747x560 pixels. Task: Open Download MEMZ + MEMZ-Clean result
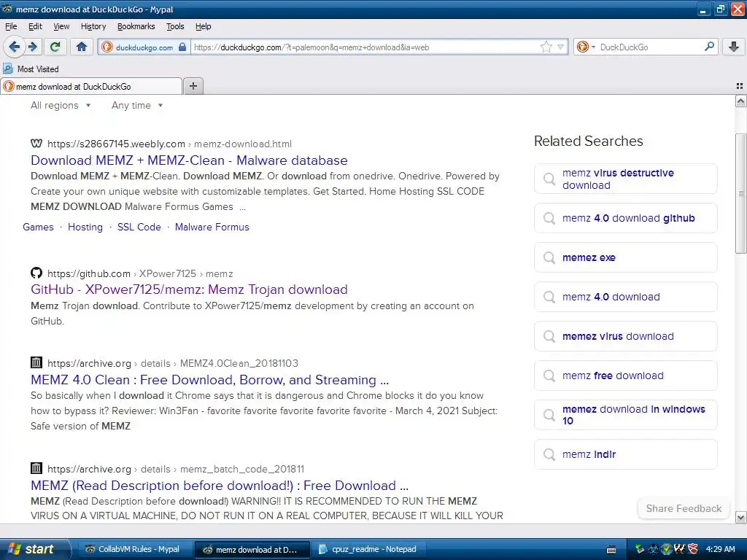[189, 160]
